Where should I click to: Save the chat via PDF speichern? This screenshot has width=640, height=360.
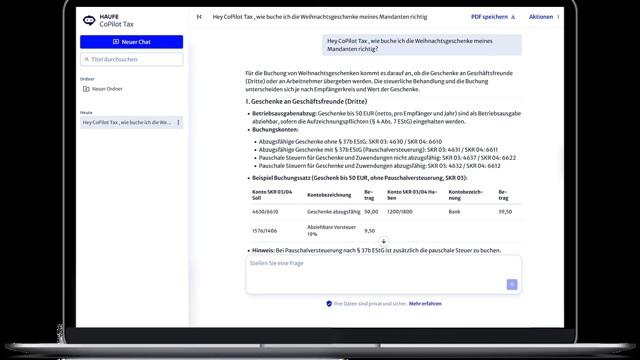point(493,17)
